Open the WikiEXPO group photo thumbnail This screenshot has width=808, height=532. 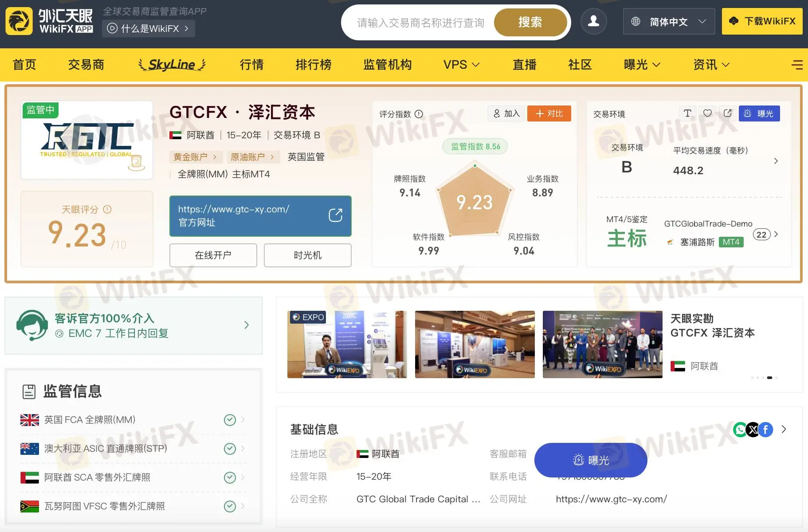coord(603,344)
